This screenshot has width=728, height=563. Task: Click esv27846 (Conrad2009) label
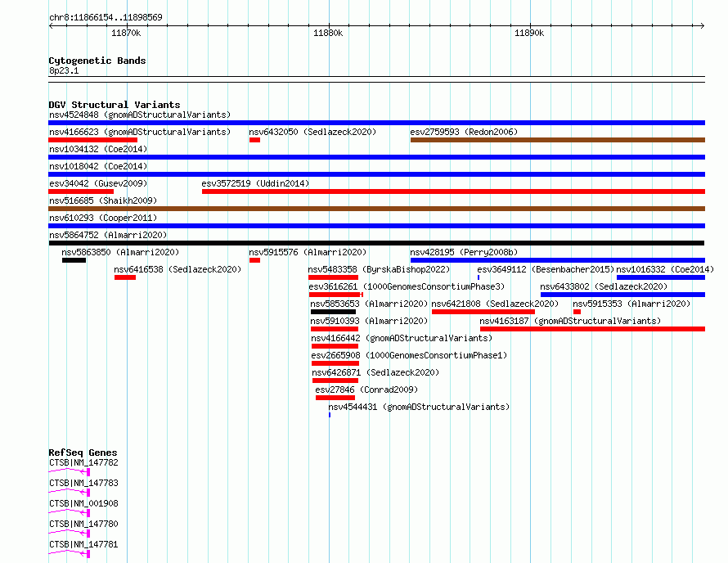[366, 390]
